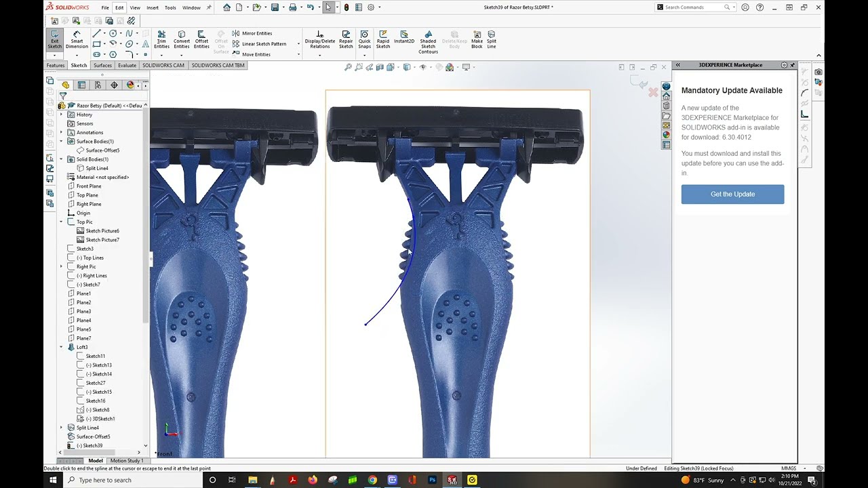Select the Corner Rectangle sketch tool

click(x=97, y=44)
